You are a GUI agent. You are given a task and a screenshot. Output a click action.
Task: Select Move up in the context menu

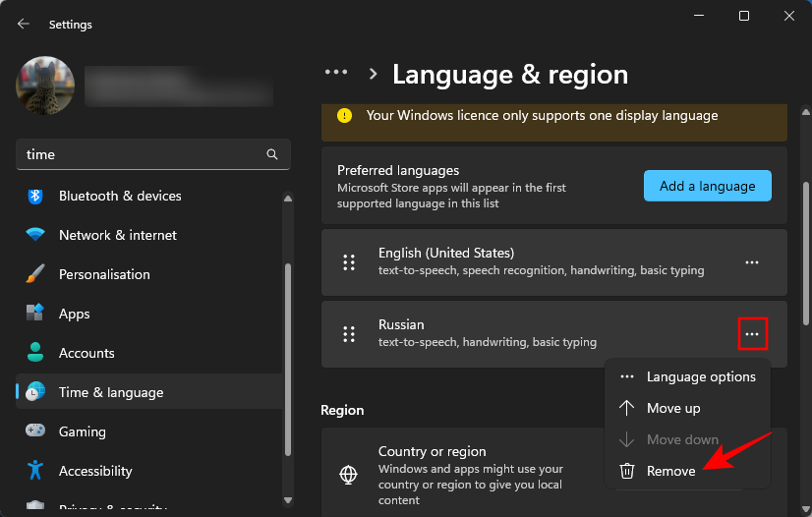tap(673, 408)
